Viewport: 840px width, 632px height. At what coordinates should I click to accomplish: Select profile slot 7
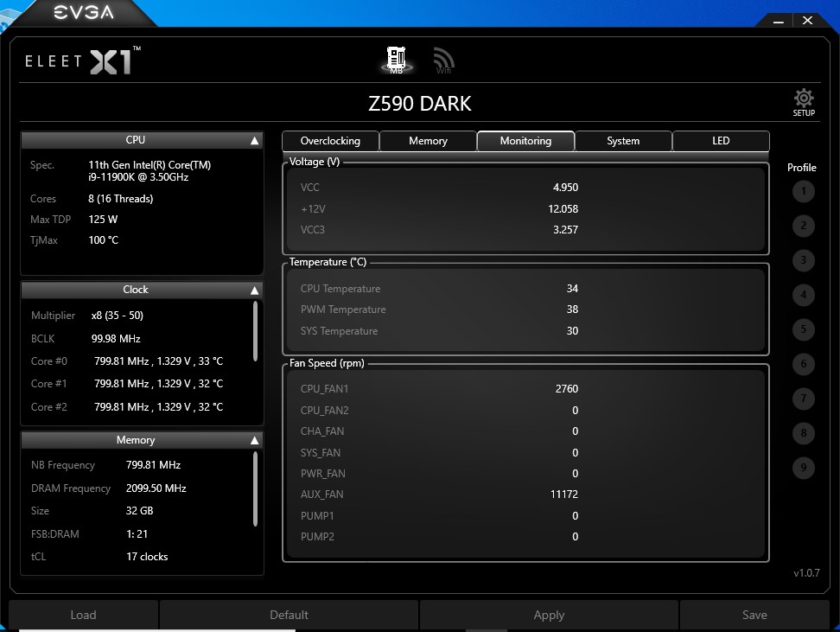pos(803,399)
